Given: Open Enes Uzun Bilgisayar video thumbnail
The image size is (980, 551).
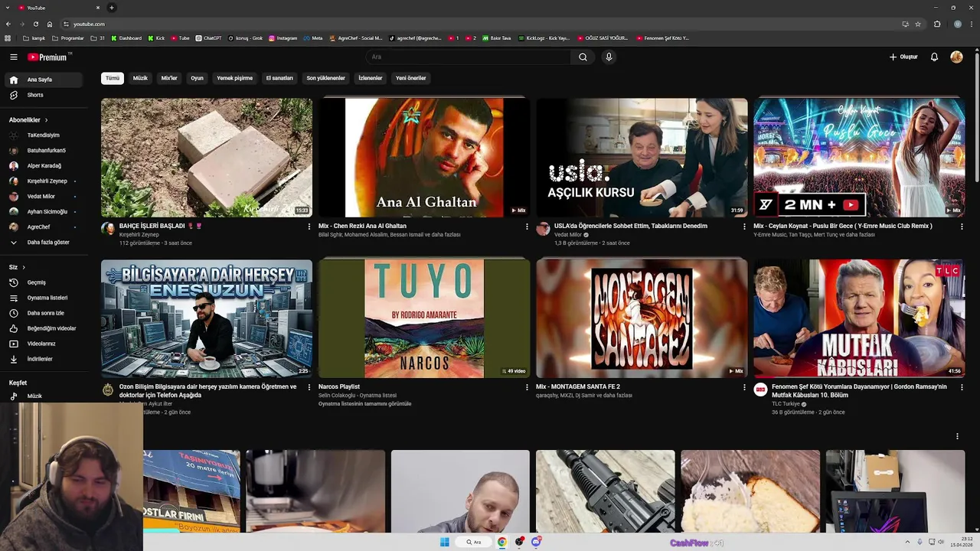Looking at the screenshot, I should (x=207, y=318).
